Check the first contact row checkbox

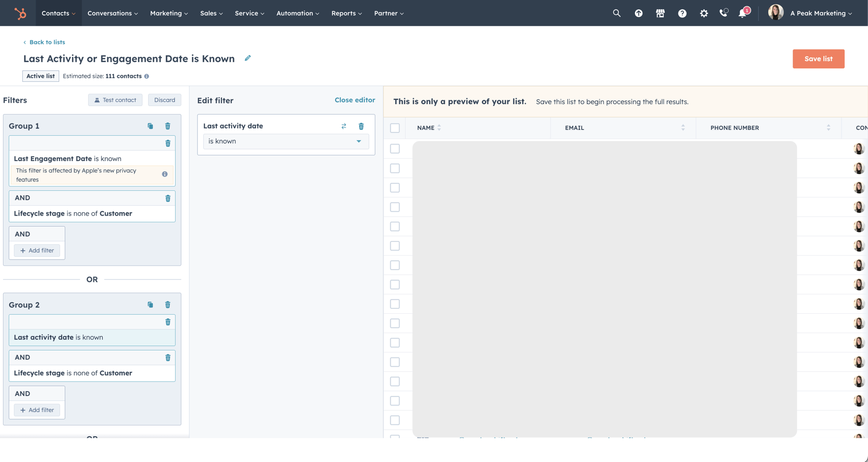pos(395,148)
